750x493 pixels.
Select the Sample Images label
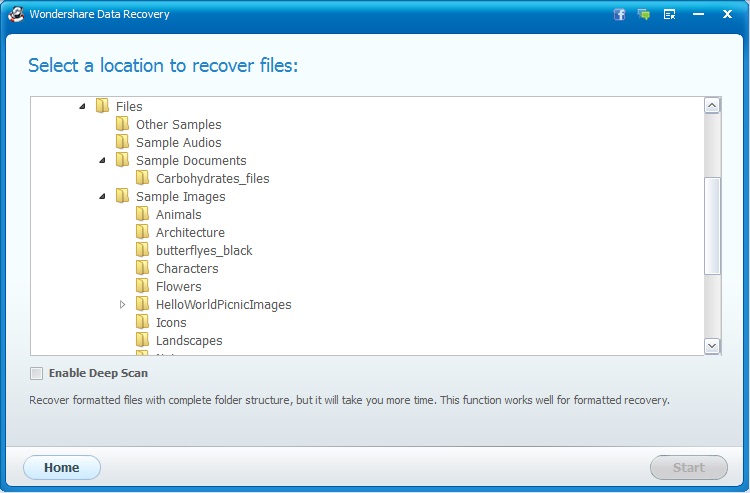coord(180,197)
